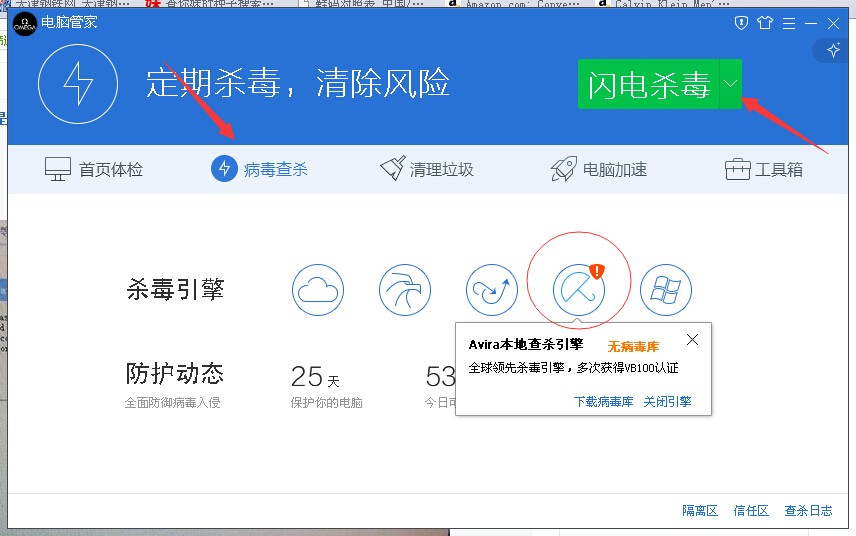Click the Windows logo engine icon

[665, 290]
